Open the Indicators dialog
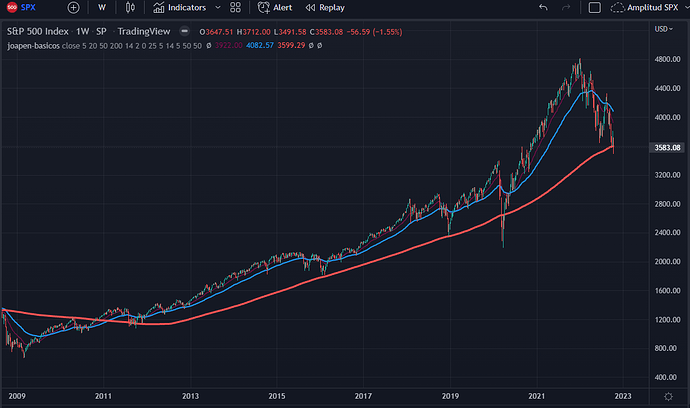The width and height of the screenshot is (690, 408). tap(180, 7)
